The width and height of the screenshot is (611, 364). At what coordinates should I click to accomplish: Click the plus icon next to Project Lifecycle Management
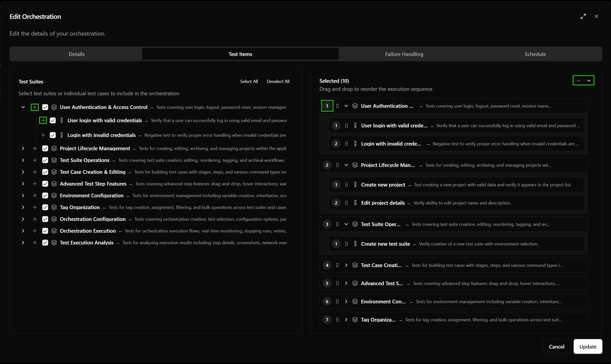tap(35, 148)
